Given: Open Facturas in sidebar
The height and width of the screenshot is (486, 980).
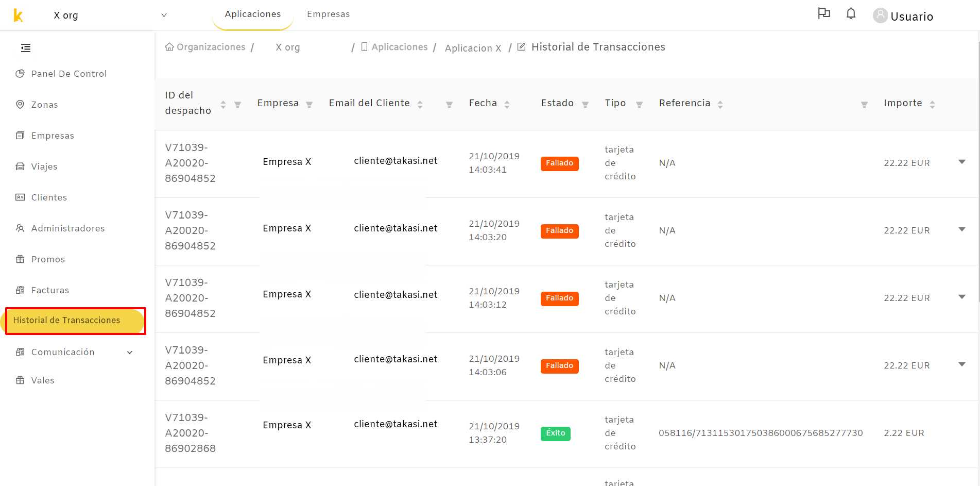Looking at the screenshot, I should [50, 290].
